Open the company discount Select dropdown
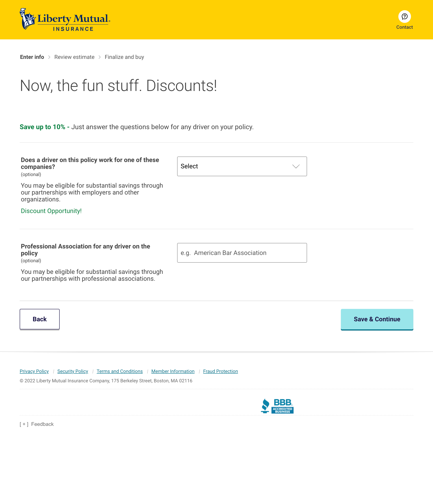 (242, 166)
